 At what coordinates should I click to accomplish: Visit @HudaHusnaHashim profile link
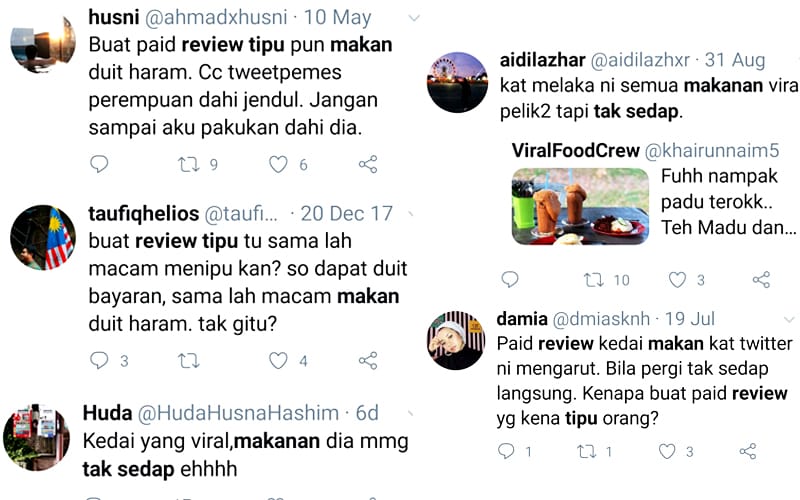238,413
